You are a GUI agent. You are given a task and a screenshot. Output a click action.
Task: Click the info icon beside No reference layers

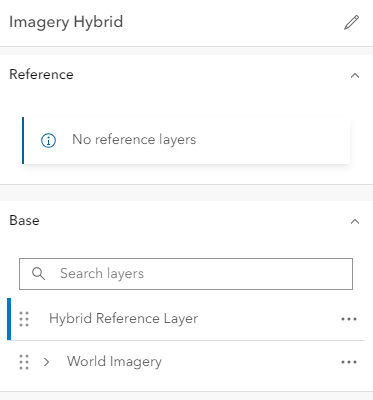pos(48,140)
